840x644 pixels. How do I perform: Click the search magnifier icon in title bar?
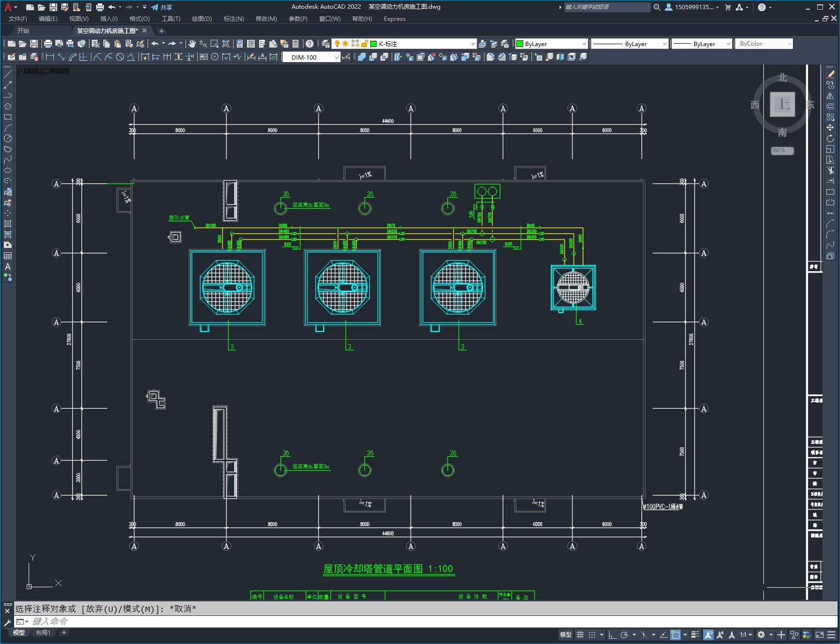pyautogui.click(x=657, y=7)
